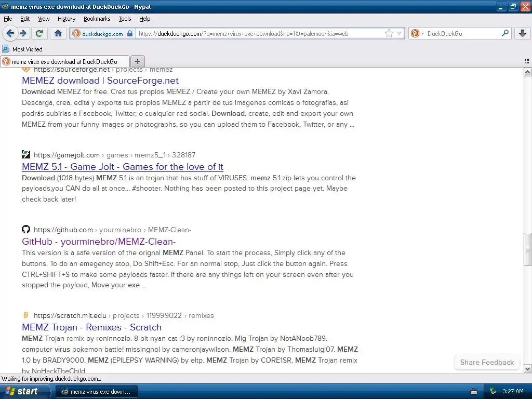The image size is (532, 399).
Task: Click the Game Jolt favicon
Action: (x=26, y=155)
